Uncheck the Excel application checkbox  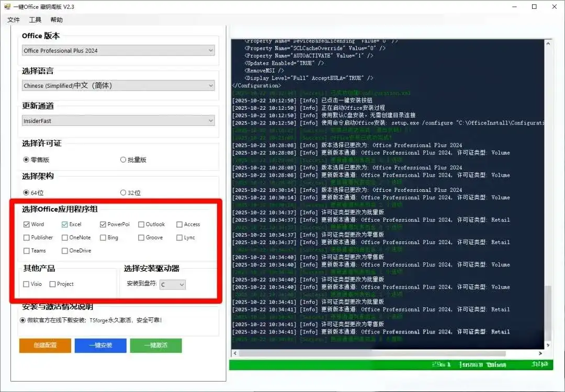click(64, 224)
